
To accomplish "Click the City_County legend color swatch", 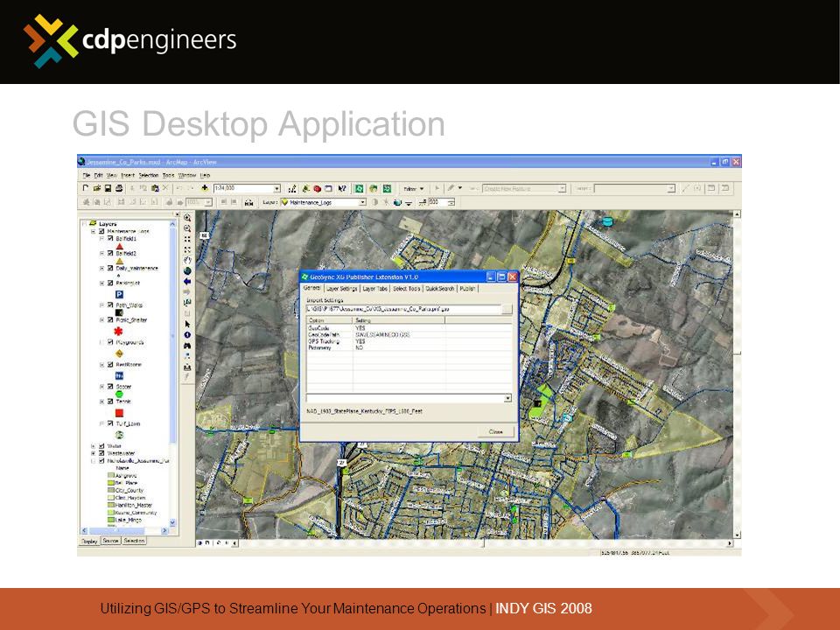I will (111, 490).
